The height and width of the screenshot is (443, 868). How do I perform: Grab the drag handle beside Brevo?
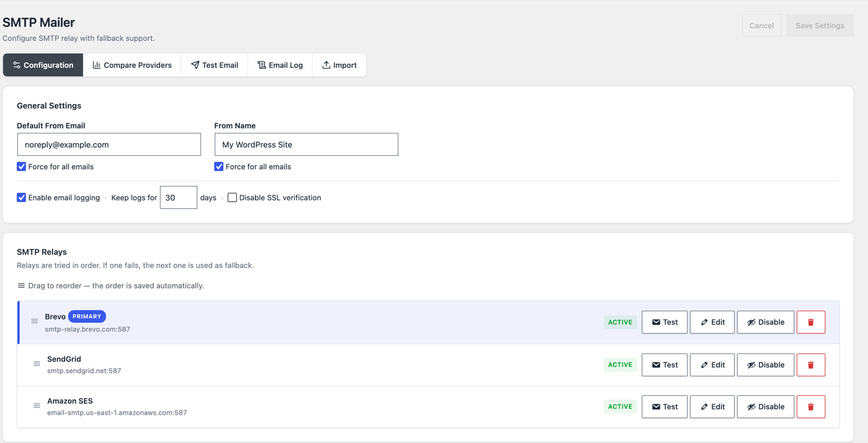tap(34, 322)
